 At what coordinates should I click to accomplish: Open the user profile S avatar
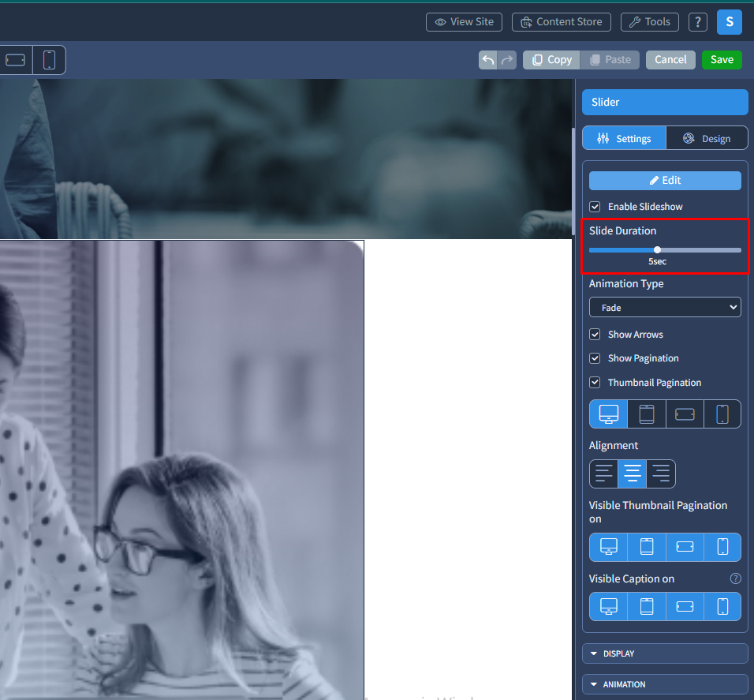[x=729, y=21]
